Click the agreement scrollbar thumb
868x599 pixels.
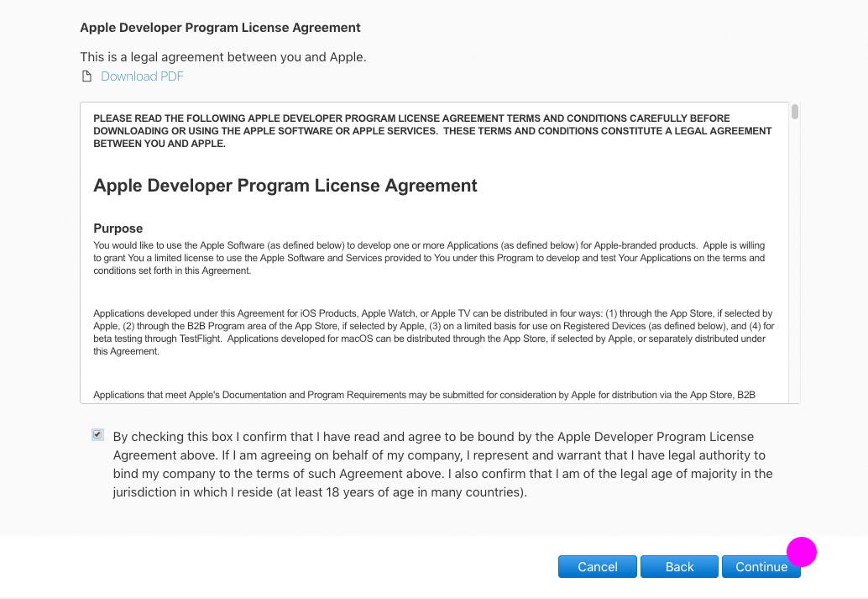click(x=794, y=112)
